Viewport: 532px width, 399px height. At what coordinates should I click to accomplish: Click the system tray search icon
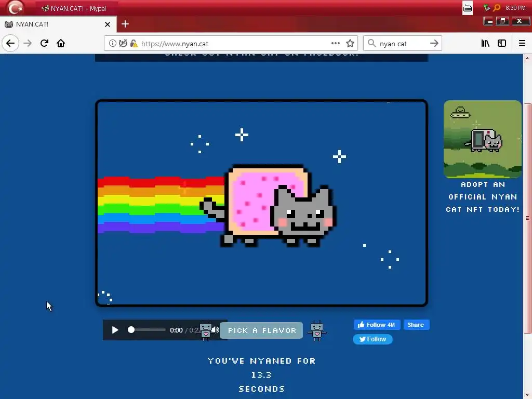(497, 7)
